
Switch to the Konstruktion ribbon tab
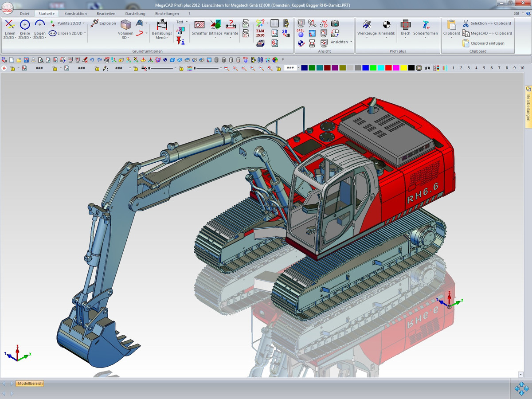[75, 14]
